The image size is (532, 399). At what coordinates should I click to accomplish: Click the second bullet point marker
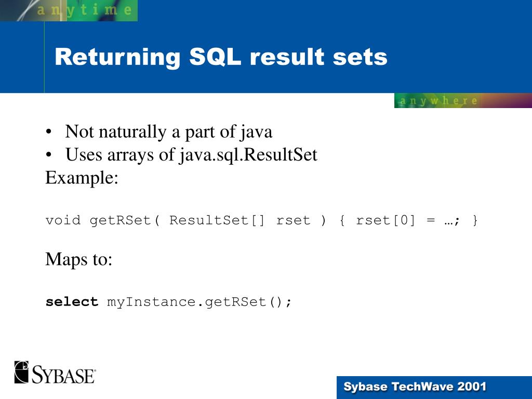tap(49, 155)
